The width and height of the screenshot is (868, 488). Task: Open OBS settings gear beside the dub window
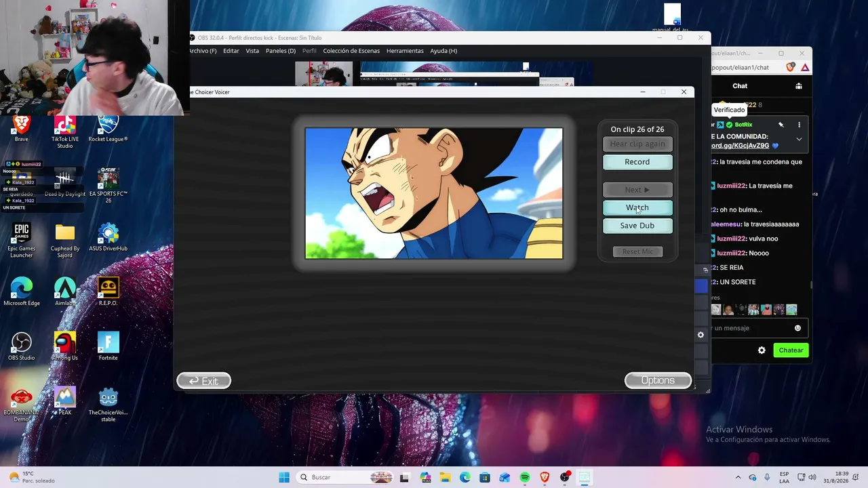pos(701,335)
